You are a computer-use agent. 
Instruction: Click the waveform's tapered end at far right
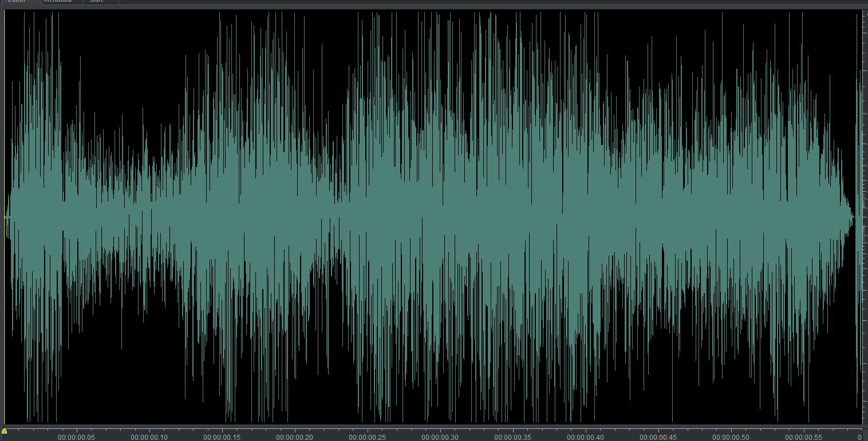[x=851, y=217]
